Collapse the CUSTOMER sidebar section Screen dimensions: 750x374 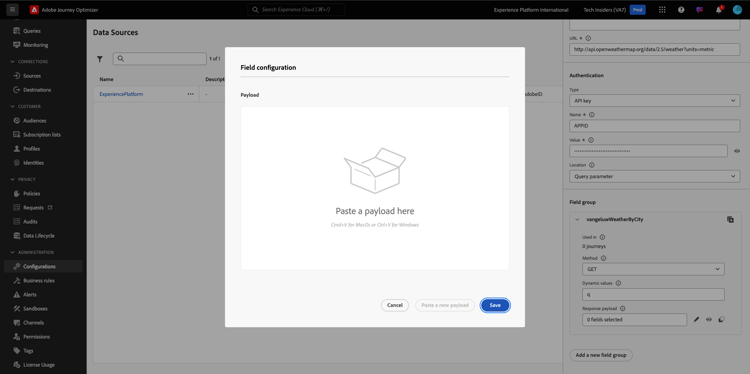click(x=12, y=107)
